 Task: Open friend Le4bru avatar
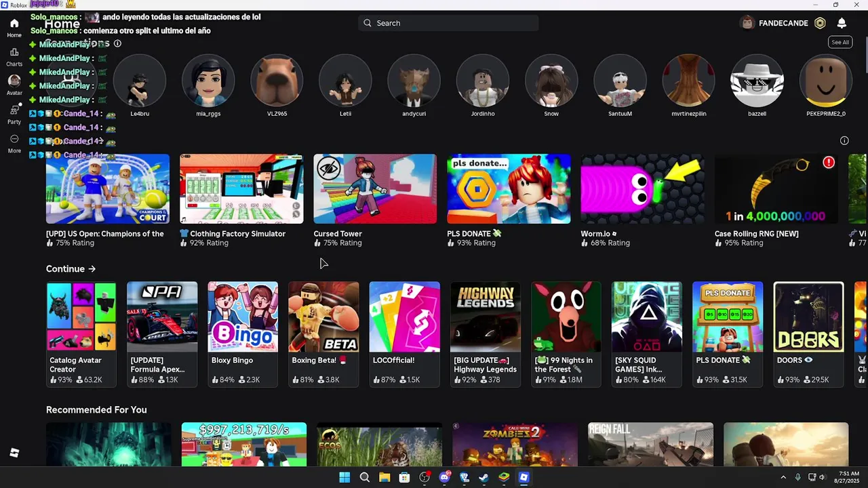tap(140, 81)
